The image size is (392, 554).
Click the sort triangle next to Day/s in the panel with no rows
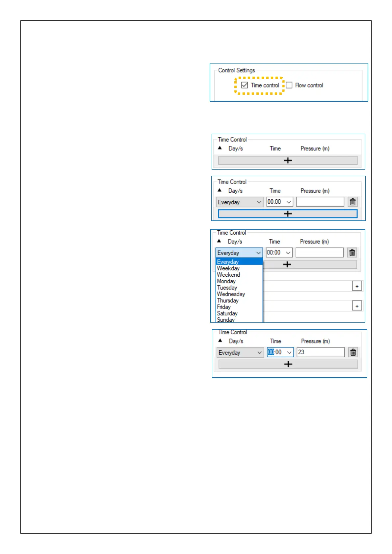(220, 148)
